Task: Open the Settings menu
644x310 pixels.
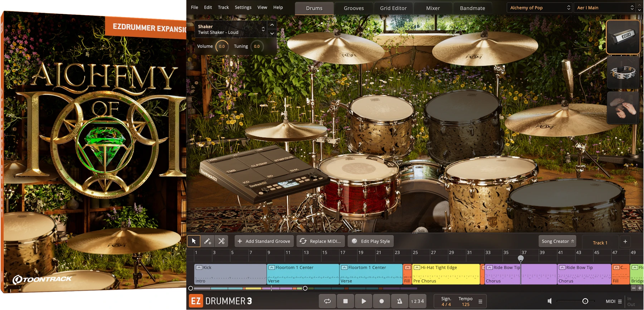Action: 243,7
